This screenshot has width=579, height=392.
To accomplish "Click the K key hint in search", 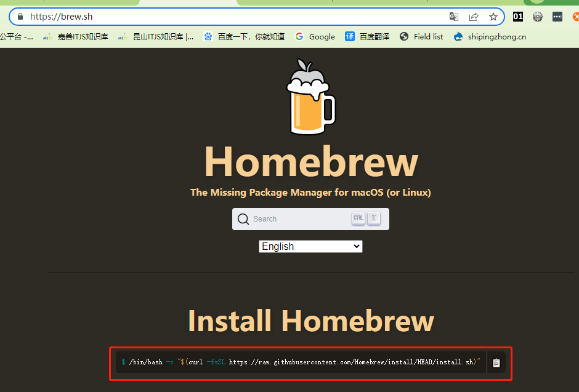I will (x=374, y=218).
